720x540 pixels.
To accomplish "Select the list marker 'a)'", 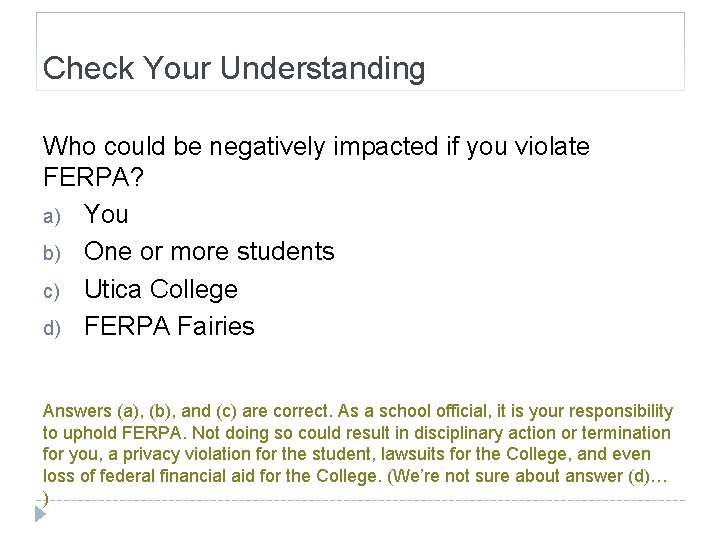I will coord(52,216).
